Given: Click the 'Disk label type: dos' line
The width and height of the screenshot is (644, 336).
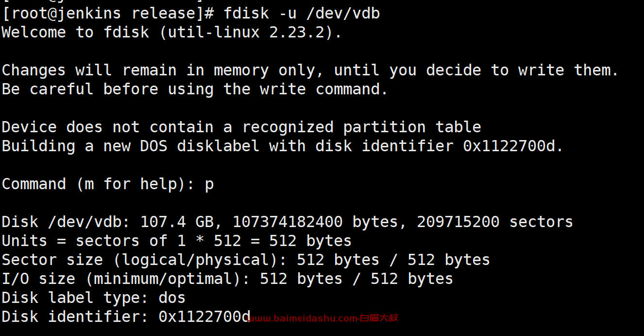Looking at the screenshot, I should [x=94, y=298].
